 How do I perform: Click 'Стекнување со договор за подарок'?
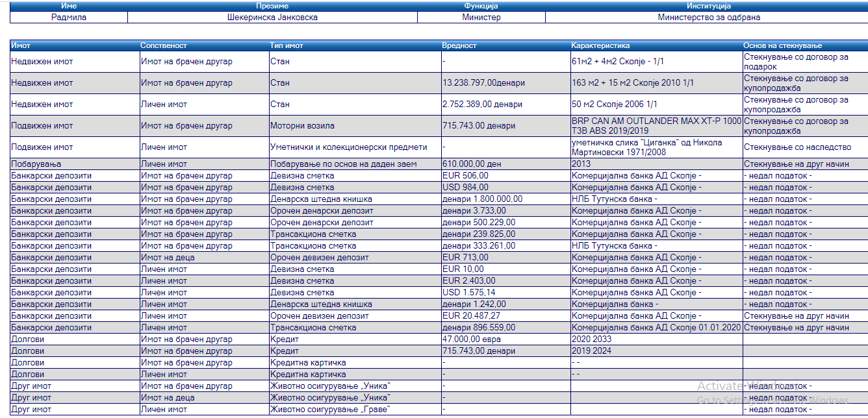(796, 62)
